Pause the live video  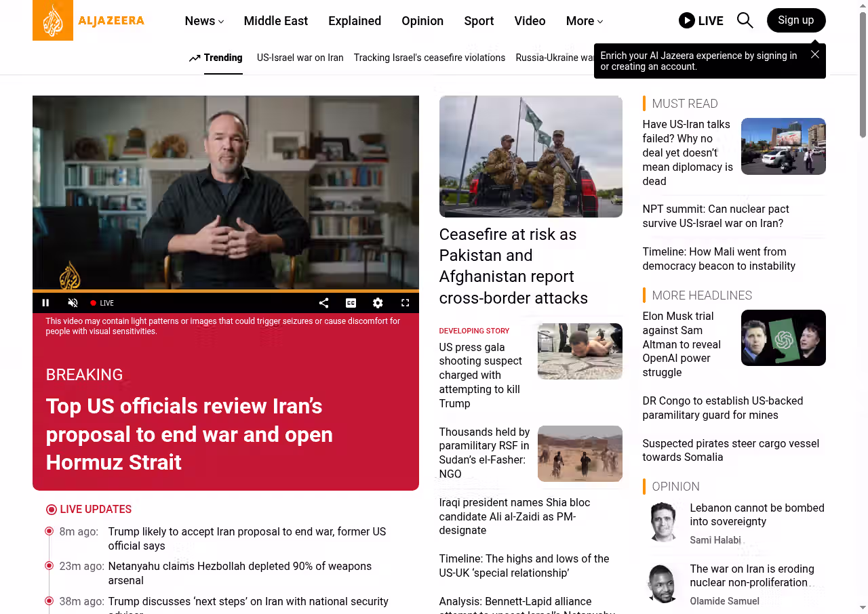pyautogui.click(x=46, y=303)
